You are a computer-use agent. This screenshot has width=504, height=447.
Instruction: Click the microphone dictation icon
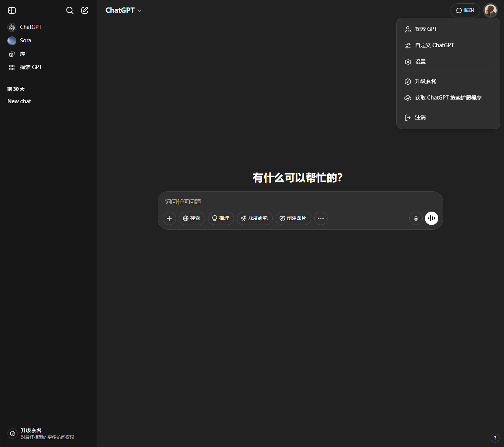pos(416,218)
